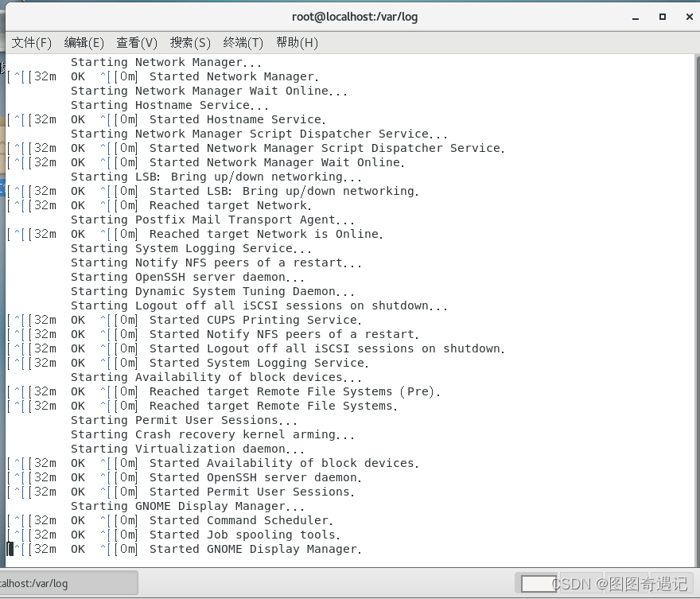Click 'Starting Permit User Sessions...'

pyautogui.click(x=184, y=419)
